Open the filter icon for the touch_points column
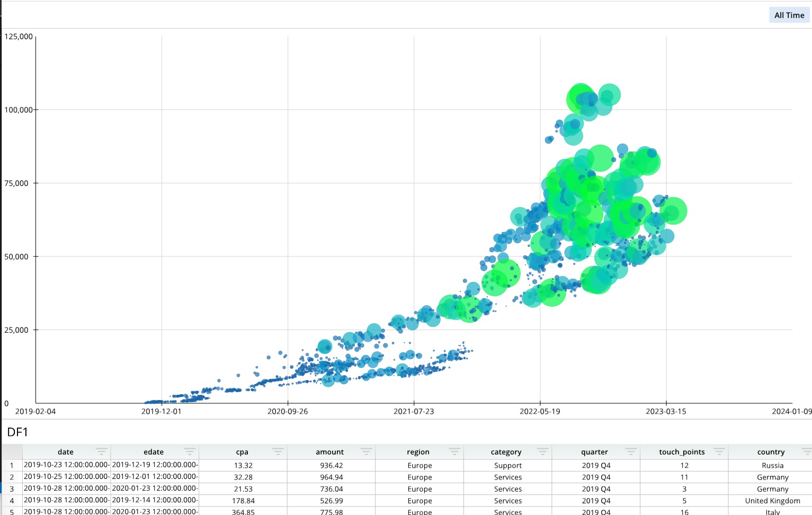 click(x=719, y=451)
